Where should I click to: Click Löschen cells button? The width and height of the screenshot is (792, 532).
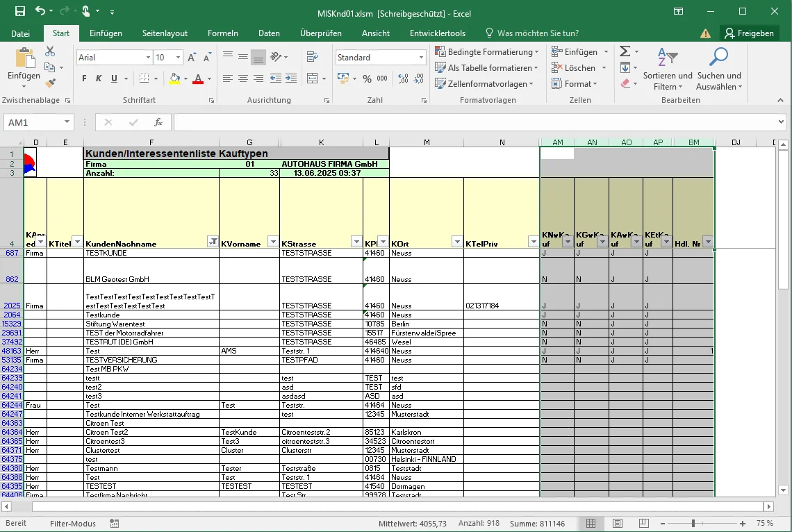point(574,67)
